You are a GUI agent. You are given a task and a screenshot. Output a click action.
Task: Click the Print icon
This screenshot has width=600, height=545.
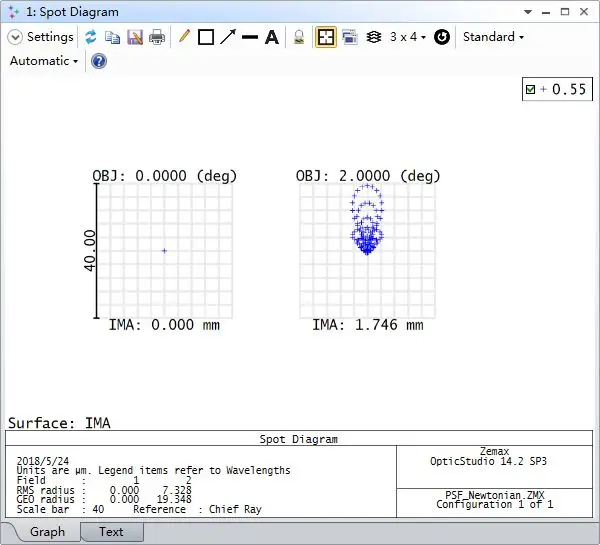157,37
